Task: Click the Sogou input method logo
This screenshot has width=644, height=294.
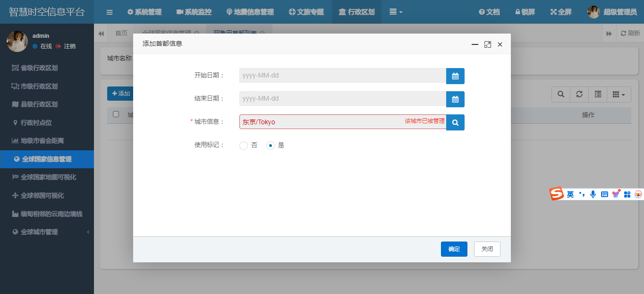Action: (x=557, y=194)
